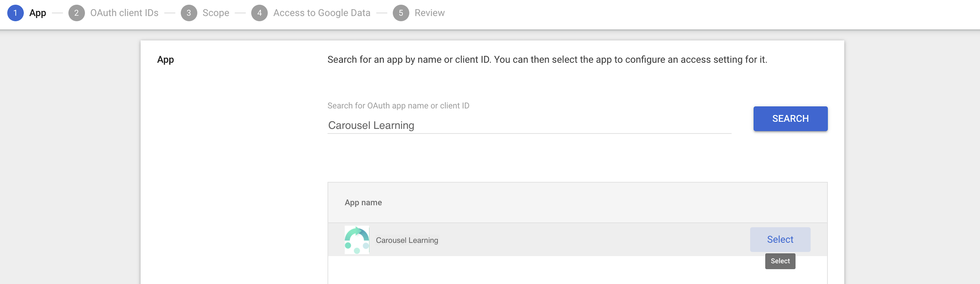Focus the OAuth app name search field
The width and height of the screenshot is (980, 284).
pyautogui.click(x=529, y=126)
